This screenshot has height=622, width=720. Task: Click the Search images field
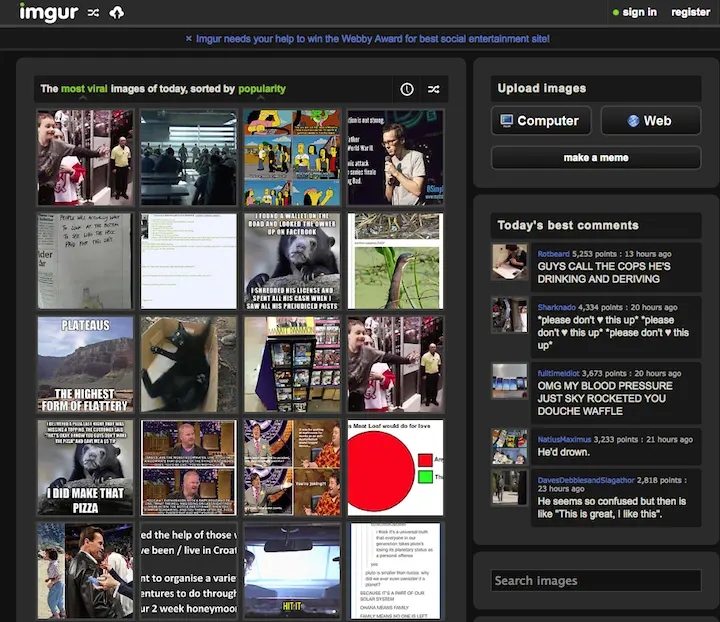[x=596, y=581]
